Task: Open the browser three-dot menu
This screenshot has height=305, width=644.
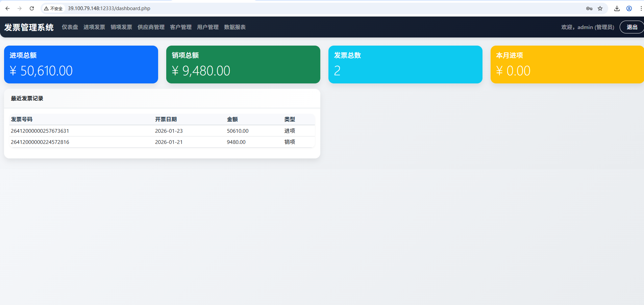Action: pos(641,8)
